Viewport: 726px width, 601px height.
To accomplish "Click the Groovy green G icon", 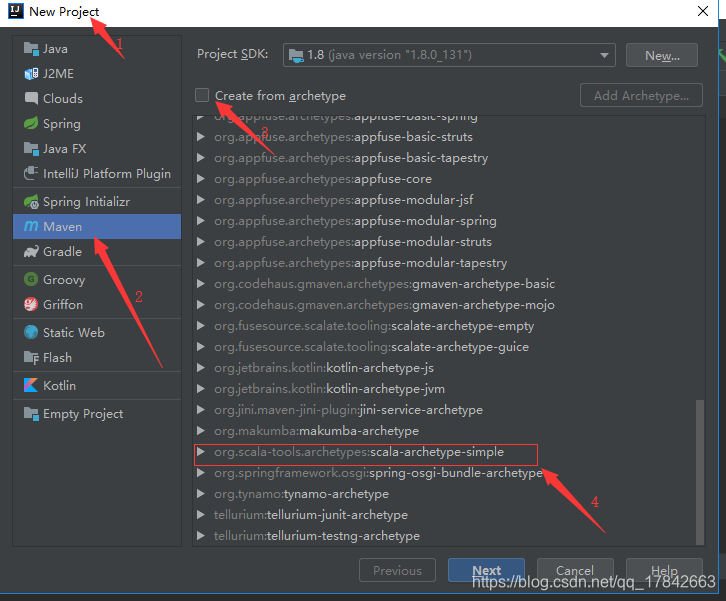I will click(31, 280).
